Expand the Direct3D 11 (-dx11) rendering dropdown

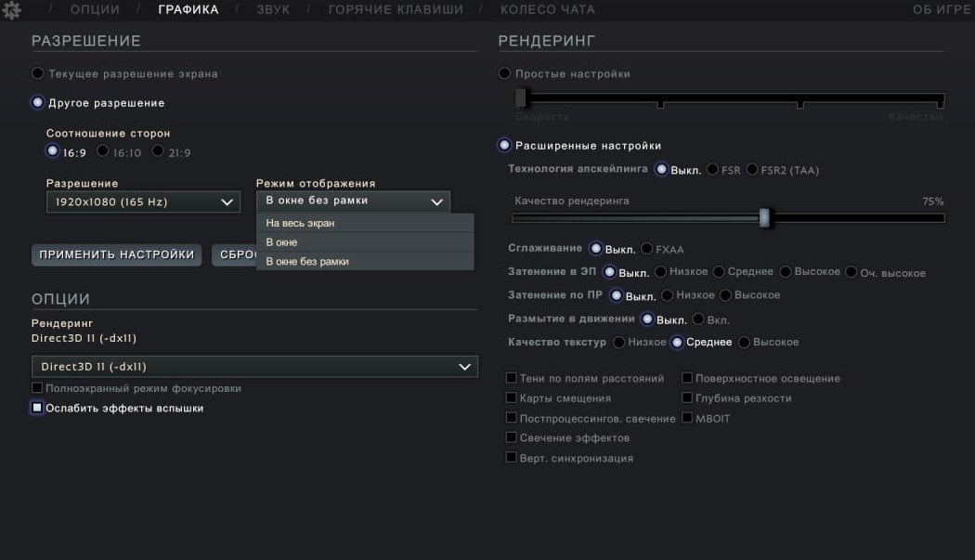click(254, 367)
